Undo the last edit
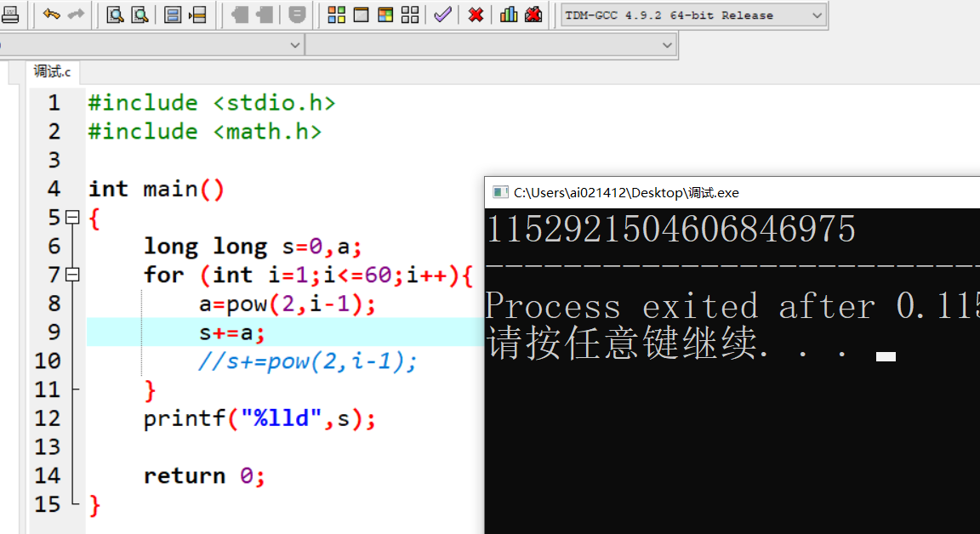The height and width of the screenshot is (534, 980). 51,14
